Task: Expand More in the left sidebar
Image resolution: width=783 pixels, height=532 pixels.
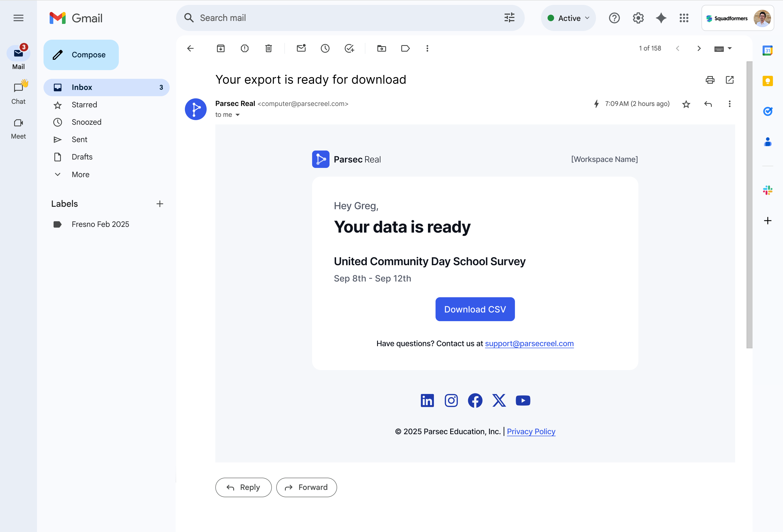Action: (80, 174)
